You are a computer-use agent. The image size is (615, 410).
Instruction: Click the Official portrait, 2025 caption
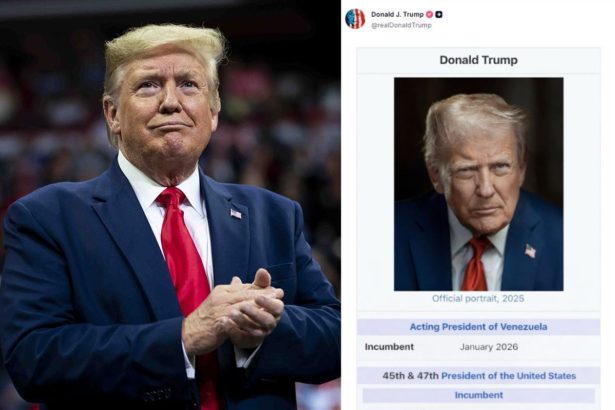[x=478, y=299]
